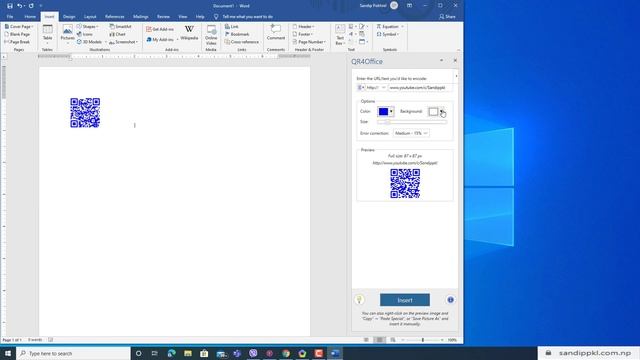The image size is (640, 360).
Task: Add a new Comment
Action: [x=276, y=33]
